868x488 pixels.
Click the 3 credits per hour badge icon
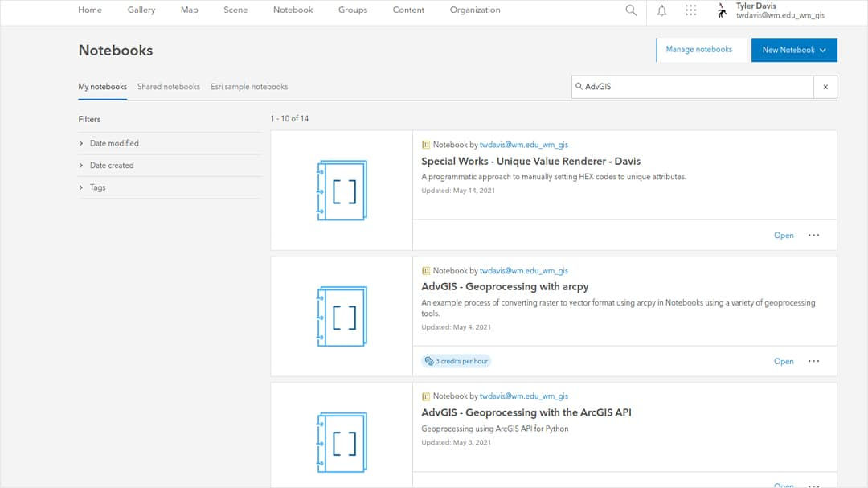tap(429, 361)
